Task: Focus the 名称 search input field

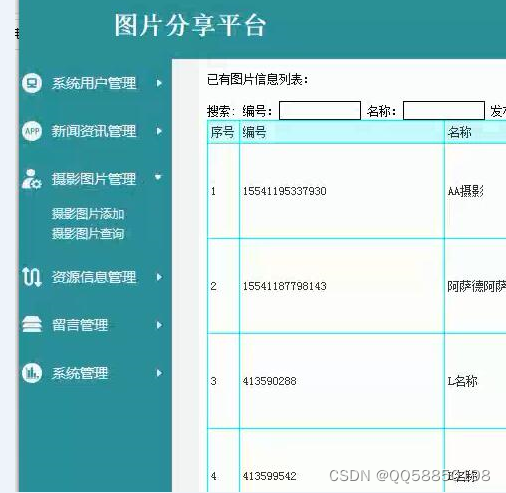Action: (444, 110)
